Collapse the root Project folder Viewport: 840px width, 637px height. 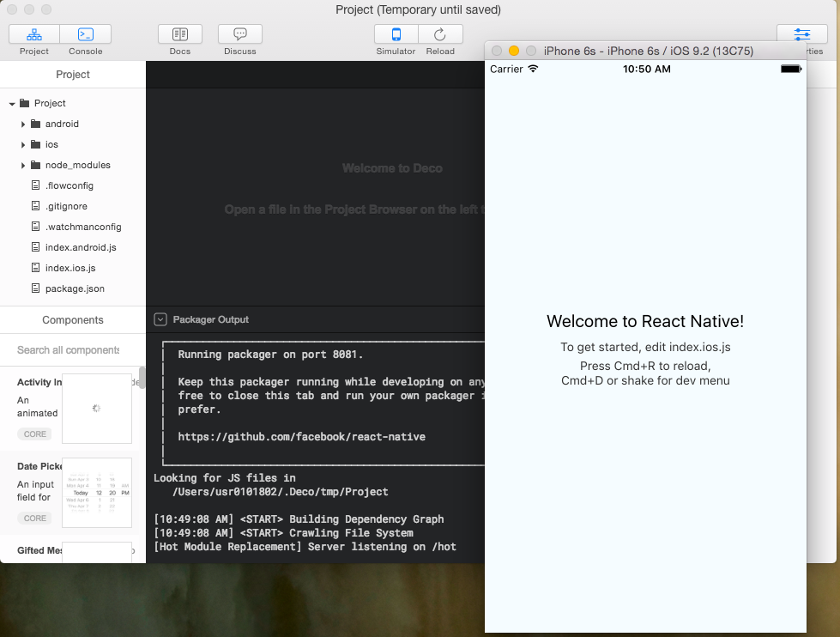[12, 104]
